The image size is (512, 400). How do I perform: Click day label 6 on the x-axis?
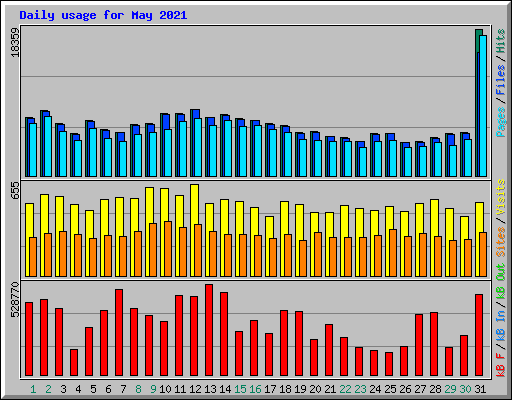[108, 389]
